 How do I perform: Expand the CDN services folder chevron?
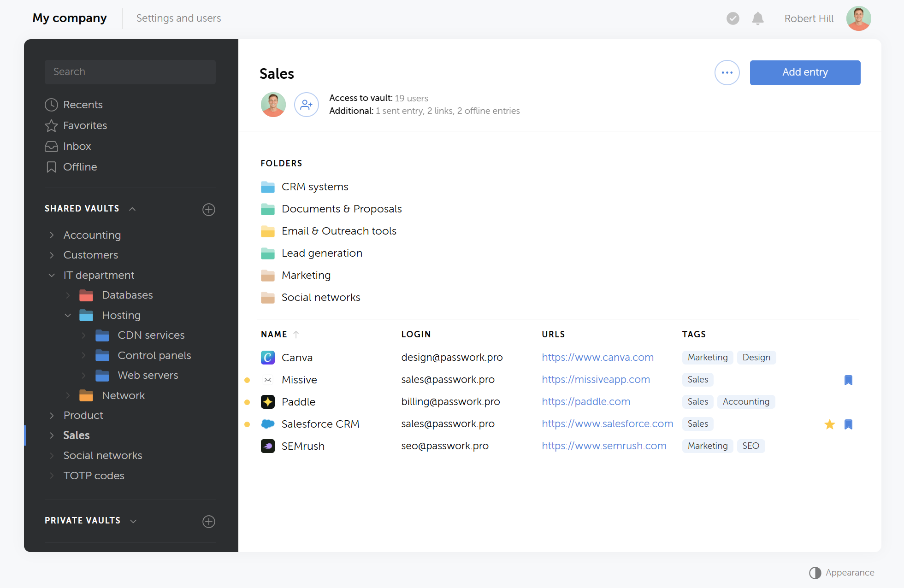[83, 335]
